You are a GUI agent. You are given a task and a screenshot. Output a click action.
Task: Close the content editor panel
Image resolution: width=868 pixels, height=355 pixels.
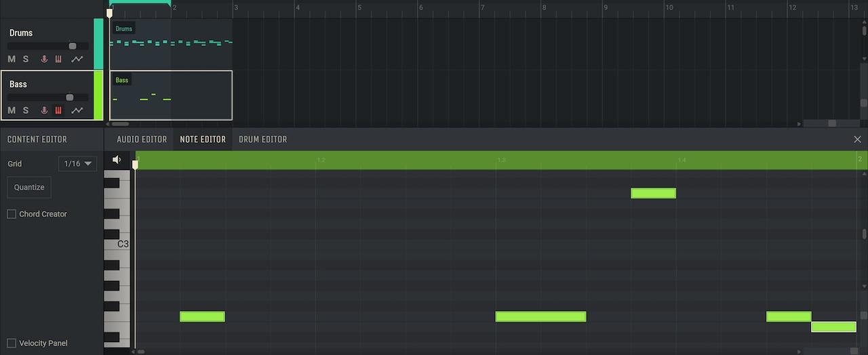(857, 140)
